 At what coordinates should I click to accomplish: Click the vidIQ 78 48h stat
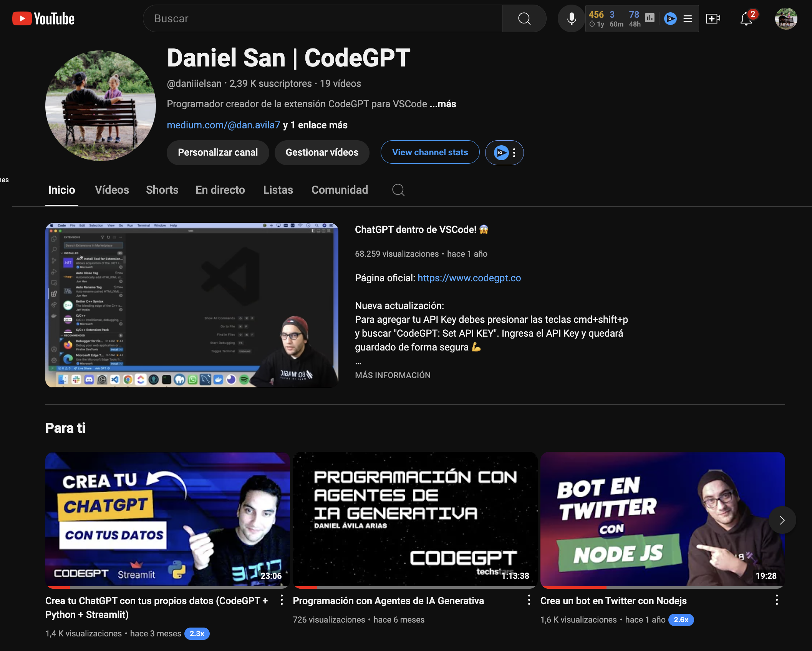(x=635, y=19)
